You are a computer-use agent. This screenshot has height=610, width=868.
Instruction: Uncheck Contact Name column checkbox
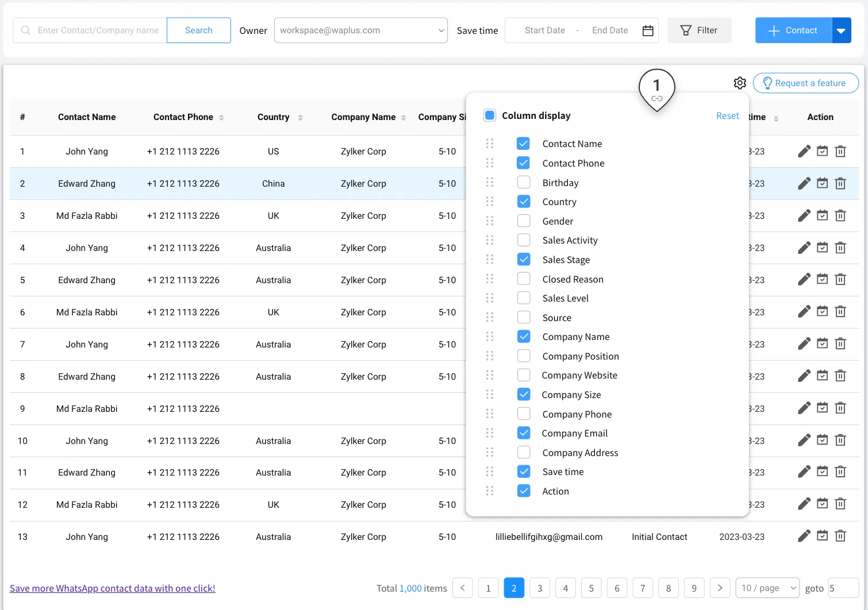click(523, 144)
